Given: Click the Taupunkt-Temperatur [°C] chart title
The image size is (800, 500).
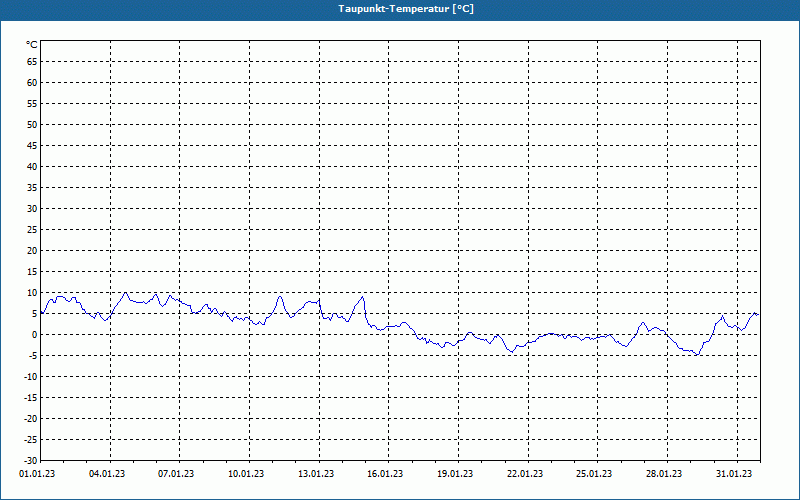Looking at the screenshot, I should click(x=406, y=9).
